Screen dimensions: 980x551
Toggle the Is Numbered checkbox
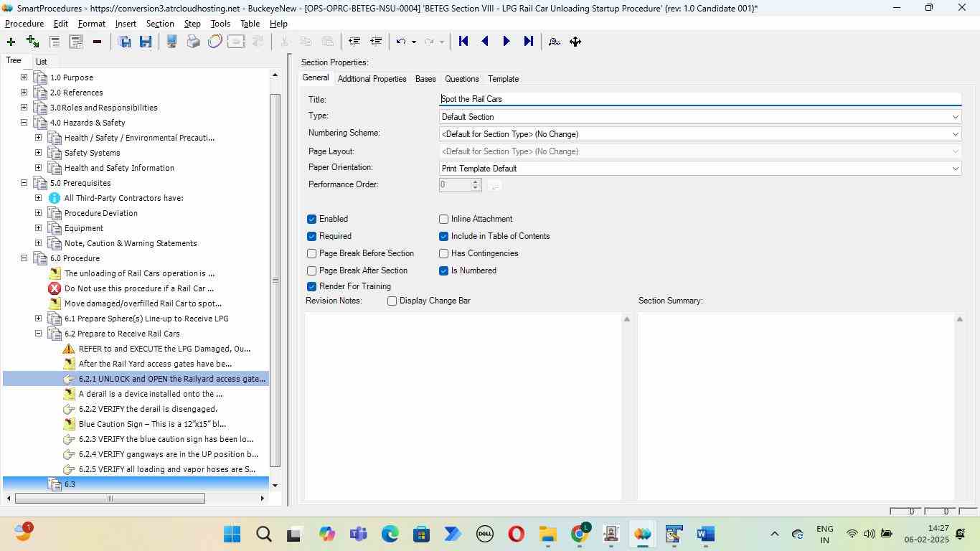pos(443,270)
